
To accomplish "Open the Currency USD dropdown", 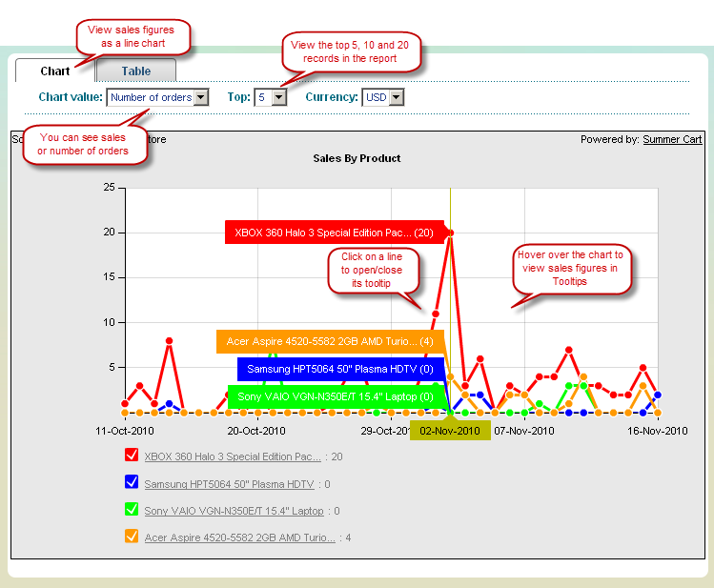I will pos(383,97).
